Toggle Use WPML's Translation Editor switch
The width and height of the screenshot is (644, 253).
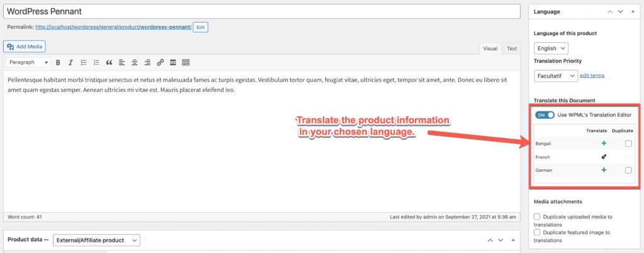pyautogui.click(x=545, y=115)
